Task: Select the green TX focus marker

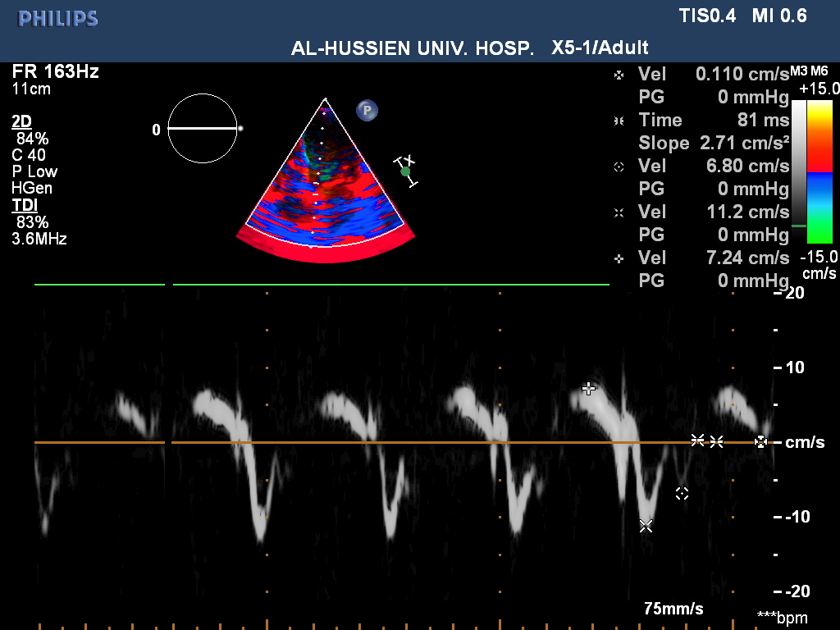Action: (x=405, y=171)
